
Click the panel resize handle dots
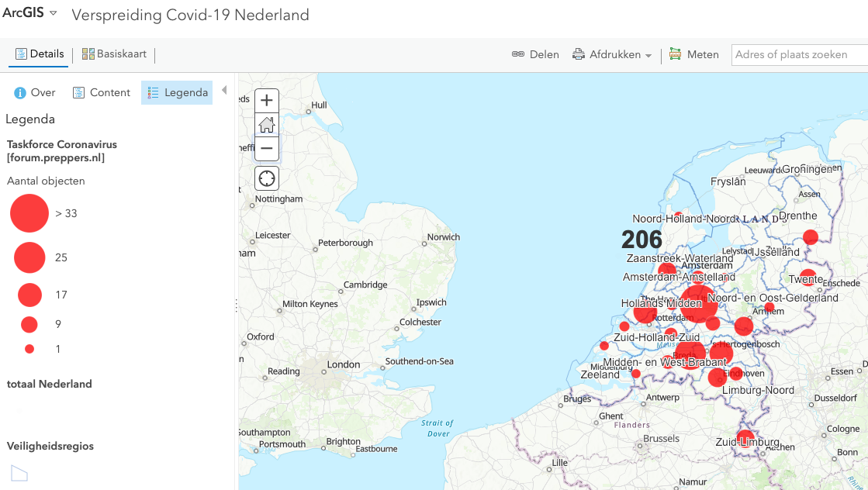(x=237, y=305)
